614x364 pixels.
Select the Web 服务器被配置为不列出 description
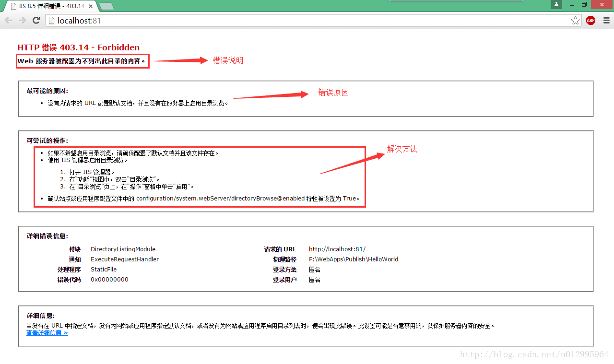pos(82,61)
